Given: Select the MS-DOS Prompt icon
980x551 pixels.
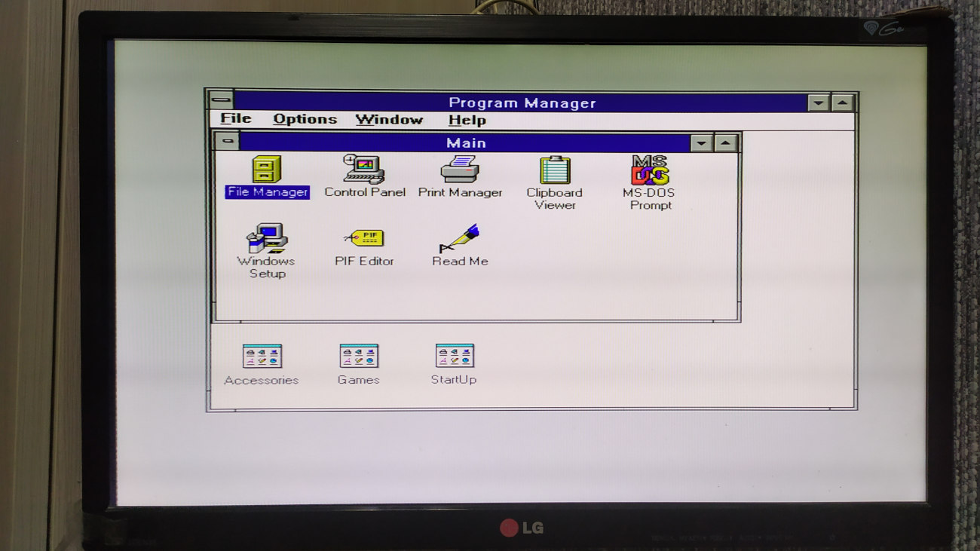Looking at the screenshot, I should point(650,170).
